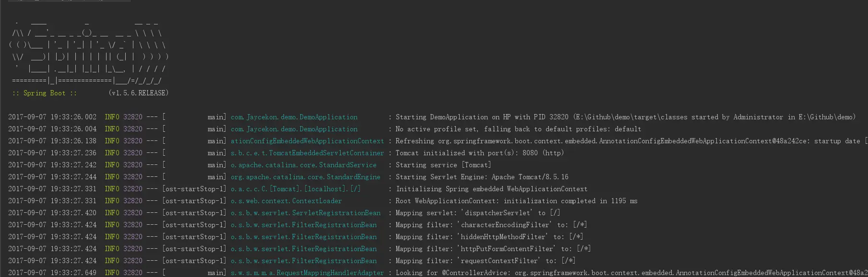
Task: Click logger 'org.apache.catalina.core.StandardEngine'
Action: [306, 177]
